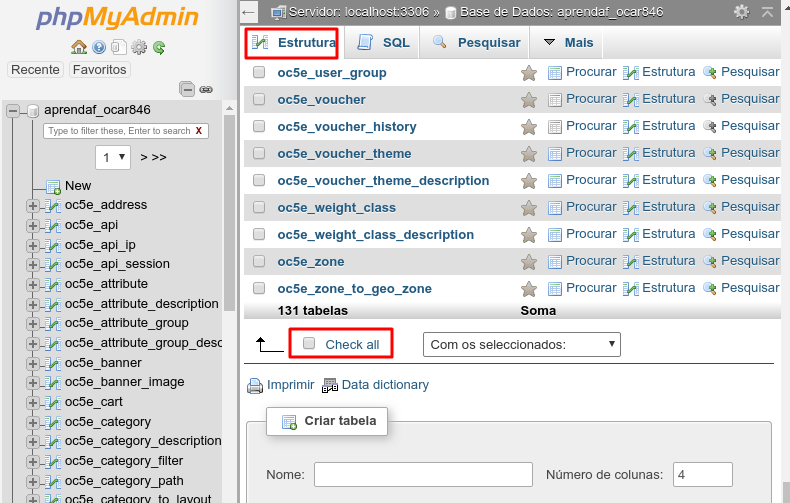Screen dimensions: 790x503
Task: Click the navigation panel scrollbar
Action: pos(229,212)
